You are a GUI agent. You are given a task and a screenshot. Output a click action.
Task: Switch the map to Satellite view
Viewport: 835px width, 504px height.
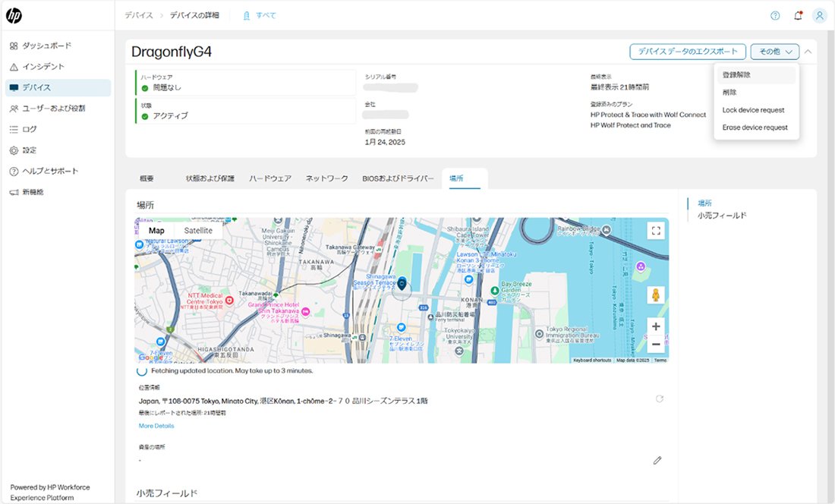tap(198, 231)
